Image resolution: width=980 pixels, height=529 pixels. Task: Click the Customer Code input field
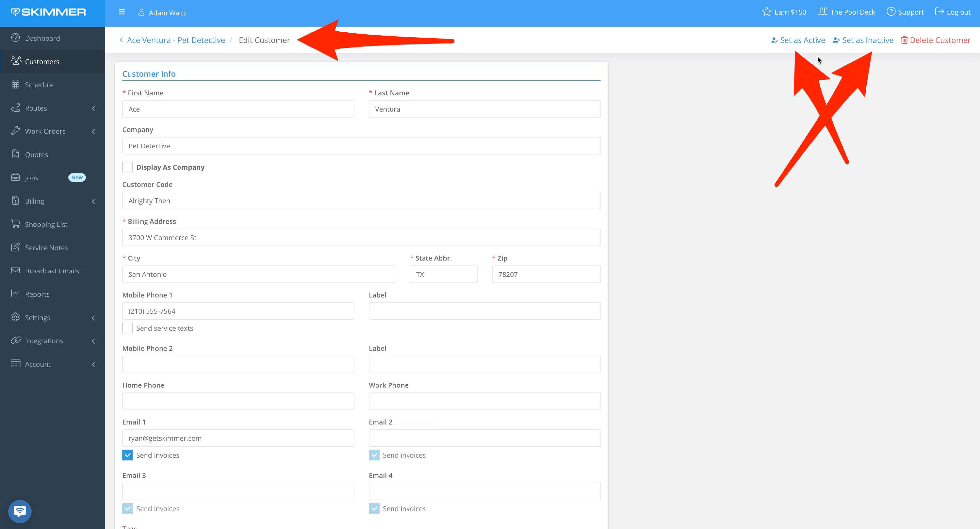coord(361,200)
